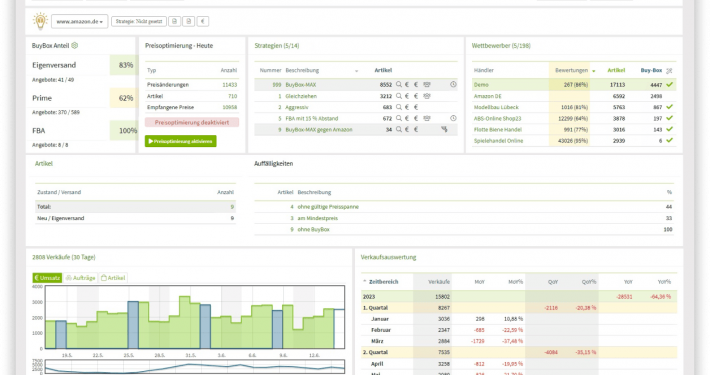Click first document icon beside Strategie button

click(x=174, y=21)
